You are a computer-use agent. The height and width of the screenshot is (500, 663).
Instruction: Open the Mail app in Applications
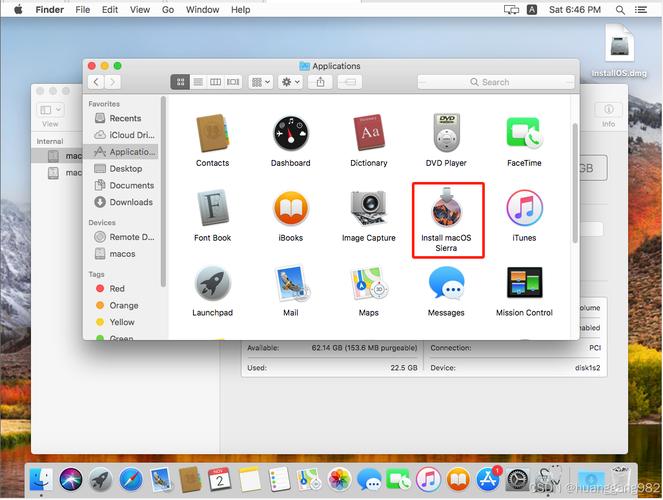[x=292, y=283]
